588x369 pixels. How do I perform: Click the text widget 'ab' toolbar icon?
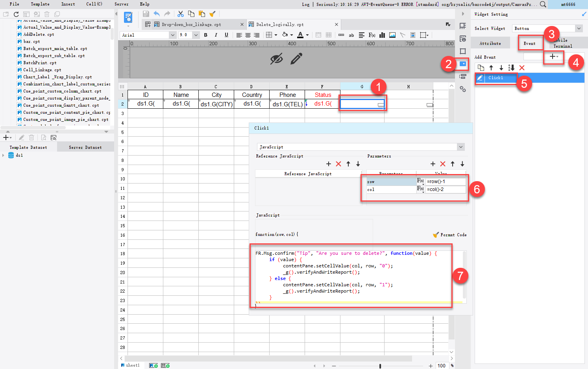pyautogui.click(x=351, y=35)
